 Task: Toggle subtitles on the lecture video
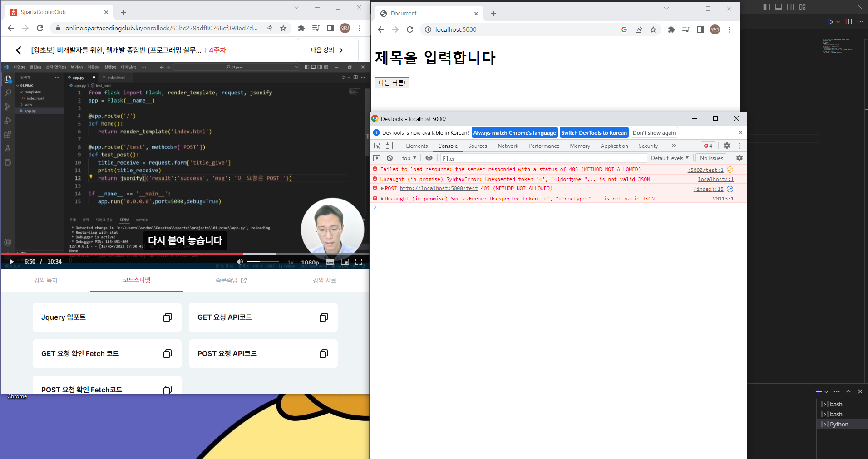click(x=330, y=262)
